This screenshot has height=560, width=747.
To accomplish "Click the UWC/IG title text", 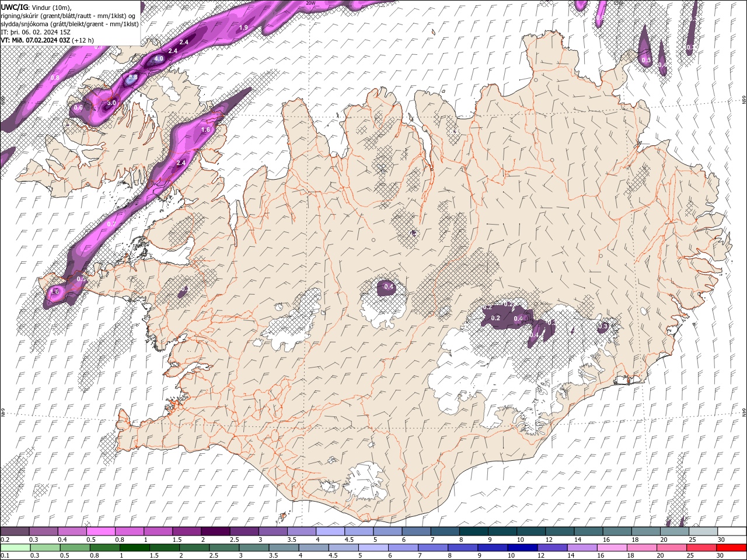I will point(13,7).
